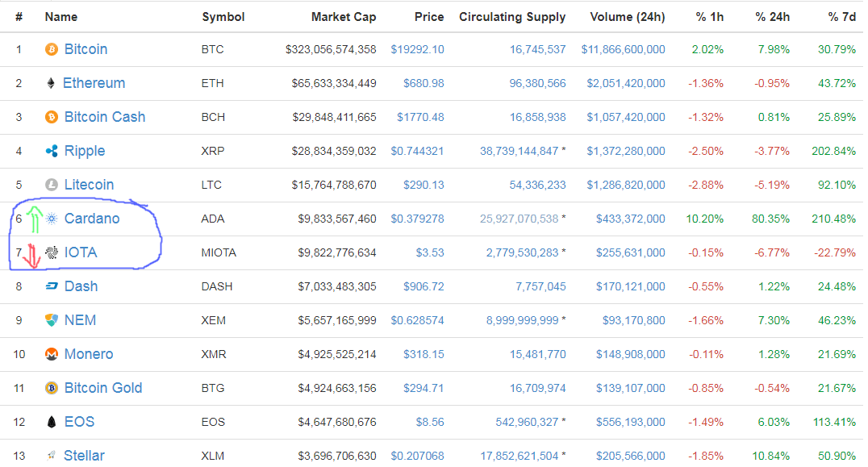Click the NEM shield logo icon
Viewport: 868px width, 467px height.
[x=52, y=320]
